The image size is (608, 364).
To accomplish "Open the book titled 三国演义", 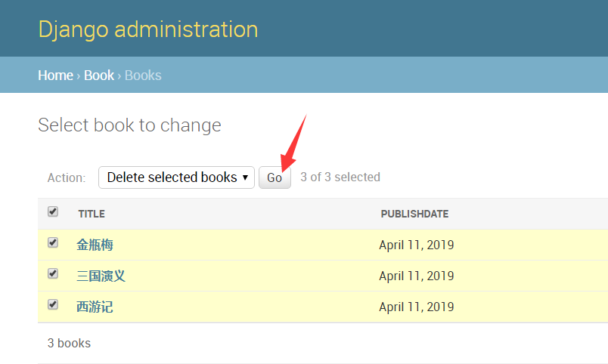I will pyautogui.click(x=101, y=276).
